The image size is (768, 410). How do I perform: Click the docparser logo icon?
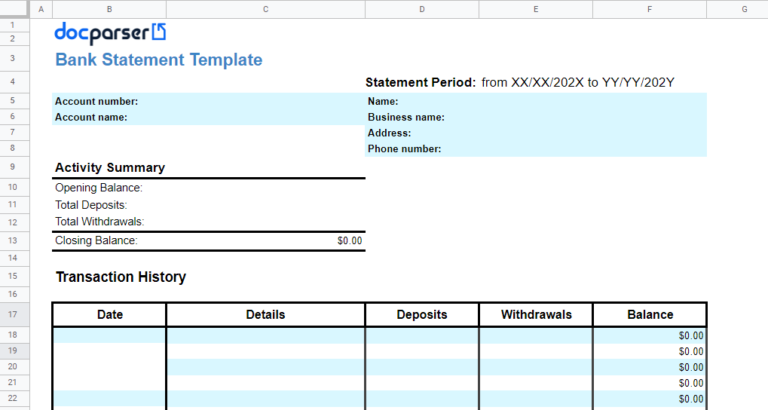[159, 33]
